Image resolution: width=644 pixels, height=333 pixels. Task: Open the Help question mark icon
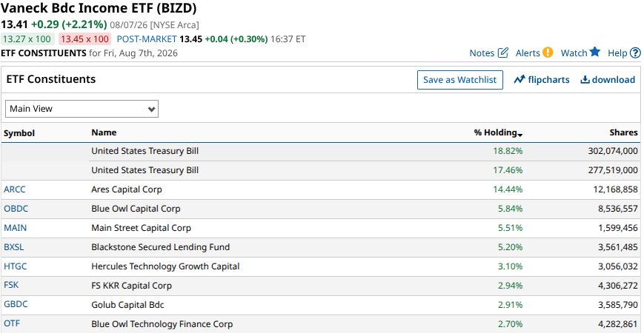pyautogui.click(x=635, y=53)
